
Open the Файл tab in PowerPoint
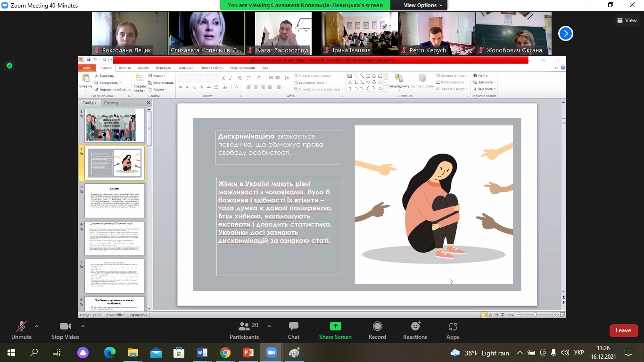(86, 68)
